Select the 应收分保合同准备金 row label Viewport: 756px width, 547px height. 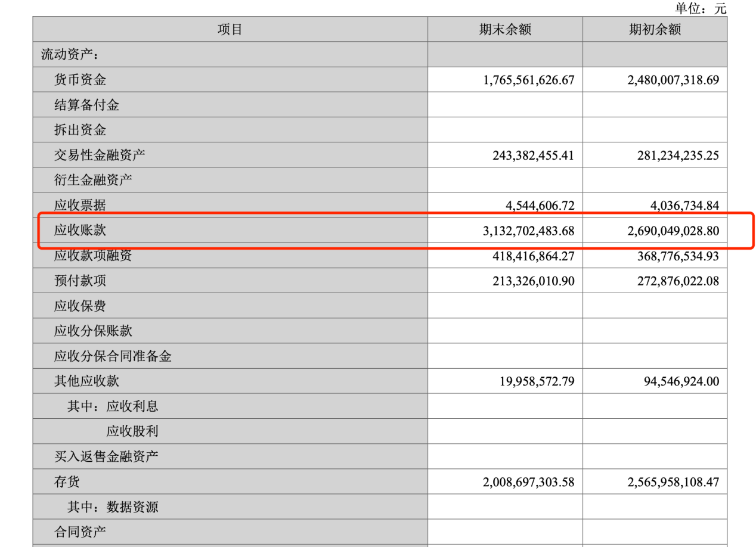tap(113, 356)
